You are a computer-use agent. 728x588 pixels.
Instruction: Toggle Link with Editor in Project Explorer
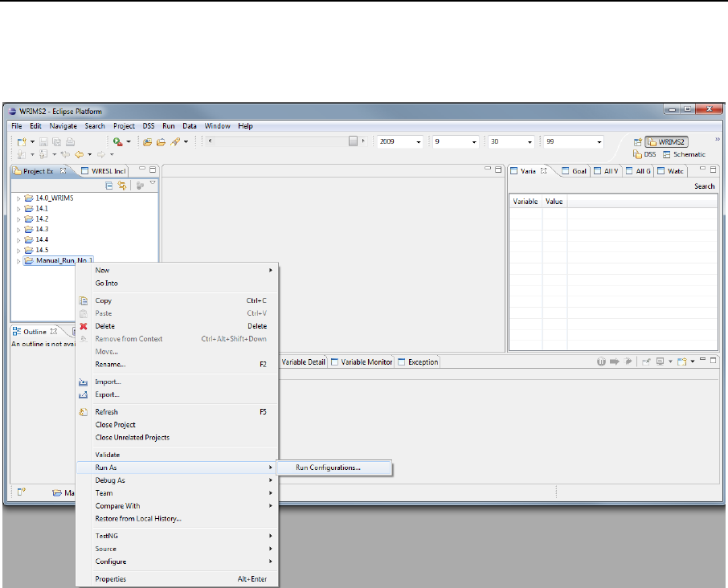(x=122, y=186)
